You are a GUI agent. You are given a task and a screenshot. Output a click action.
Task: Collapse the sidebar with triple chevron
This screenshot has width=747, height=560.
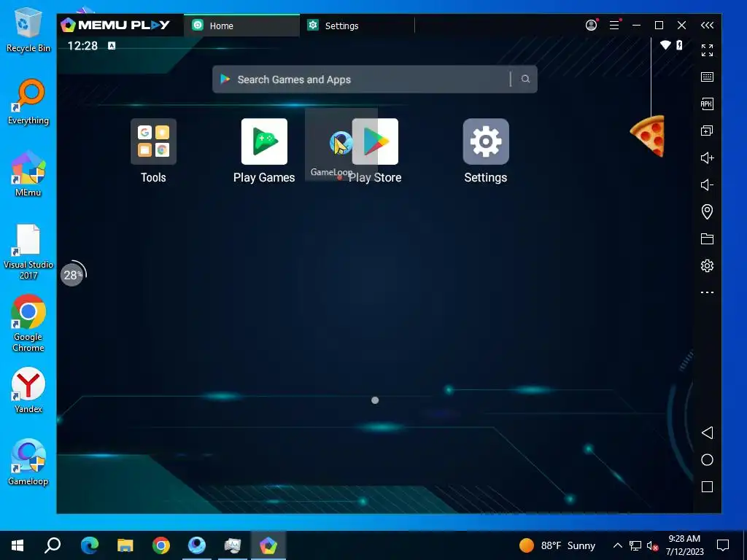707,26
